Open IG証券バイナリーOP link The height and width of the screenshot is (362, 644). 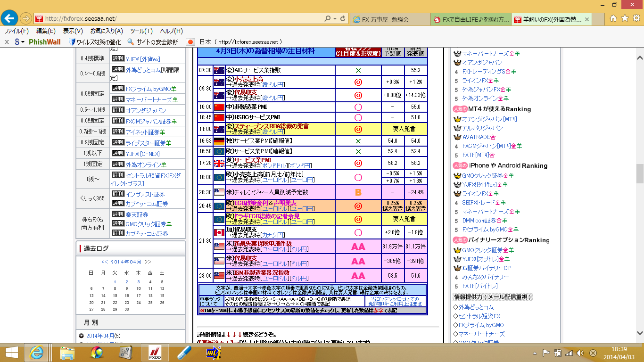coord(487,268)
